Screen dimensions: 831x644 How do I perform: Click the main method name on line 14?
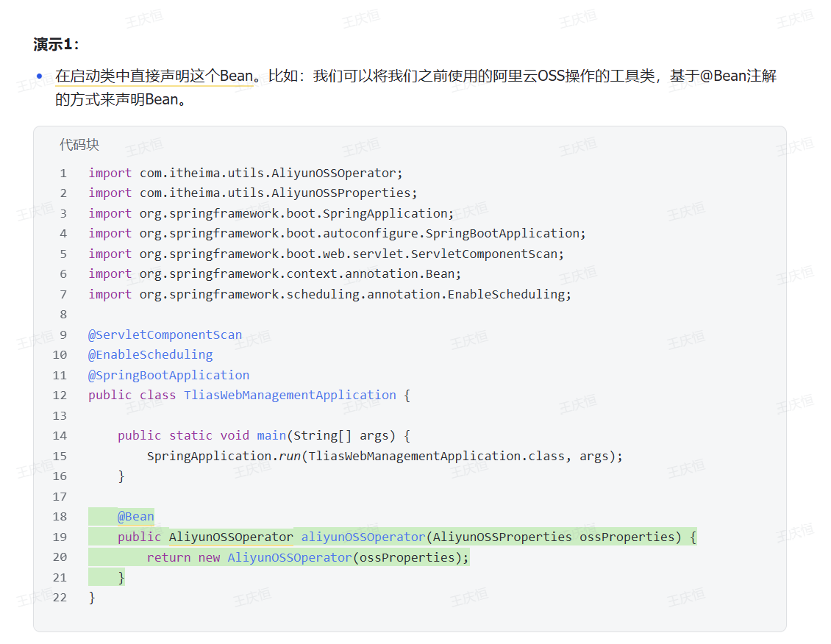[271, 435]
